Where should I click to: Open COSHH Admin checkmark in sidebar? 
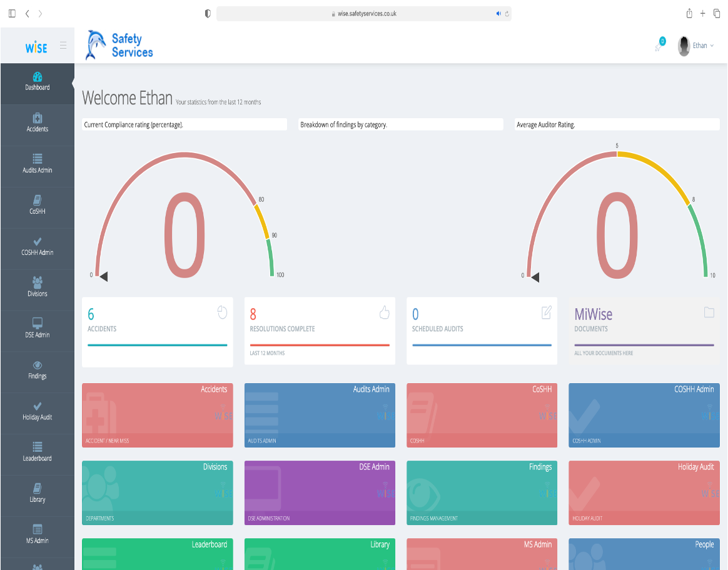37,242
